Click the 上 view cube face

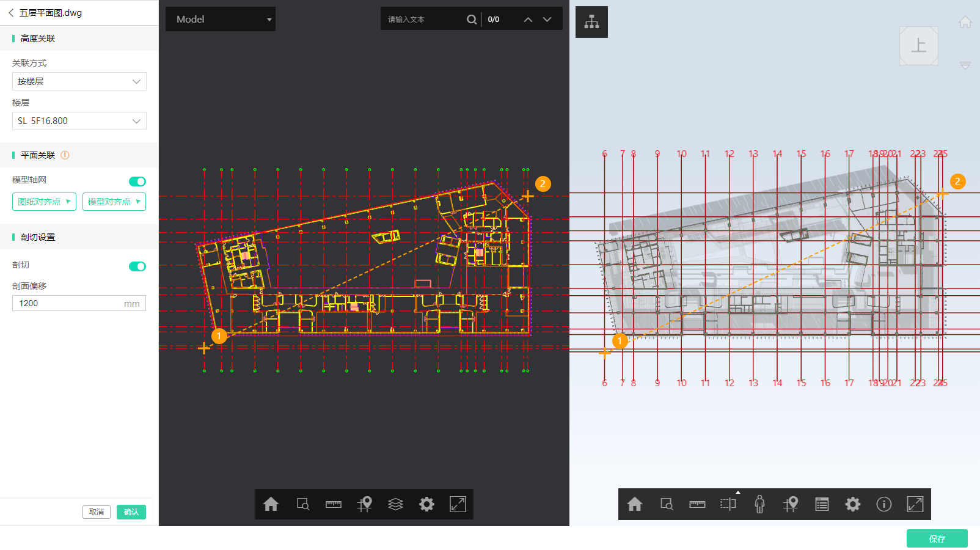click(919, 46)
